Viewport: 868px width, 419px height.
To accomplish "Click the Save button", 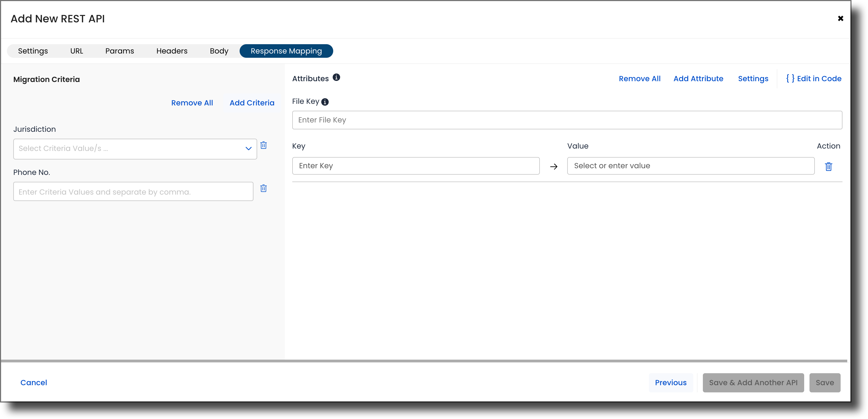I will click(x=825, y=383).
